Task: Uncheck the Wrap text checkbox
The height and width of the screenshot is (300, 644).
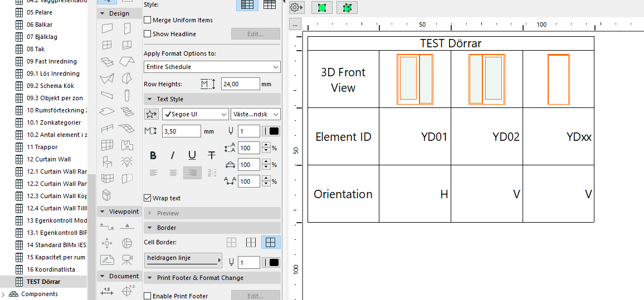Action: point(148,198)
